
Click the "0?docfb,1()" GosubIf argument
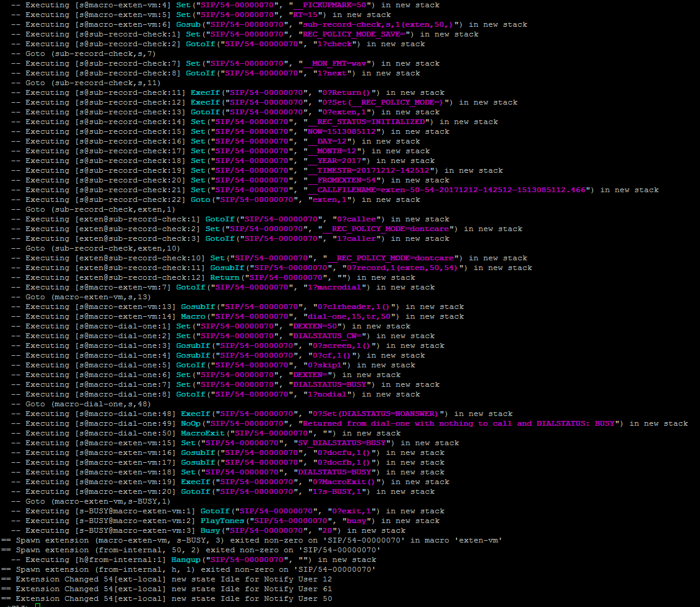(x=344, y=463)
